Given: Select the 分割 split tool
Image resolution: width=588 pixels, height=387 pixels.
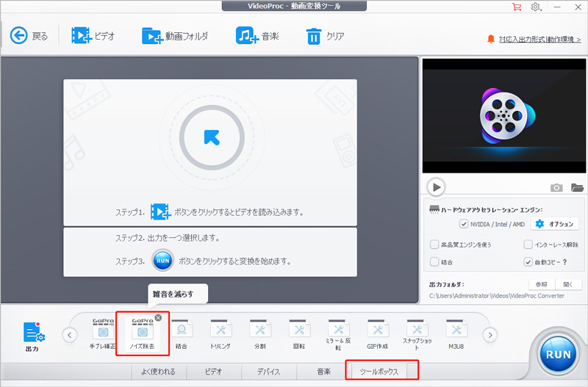Looking at the screenshot, I should coord(260,333).
